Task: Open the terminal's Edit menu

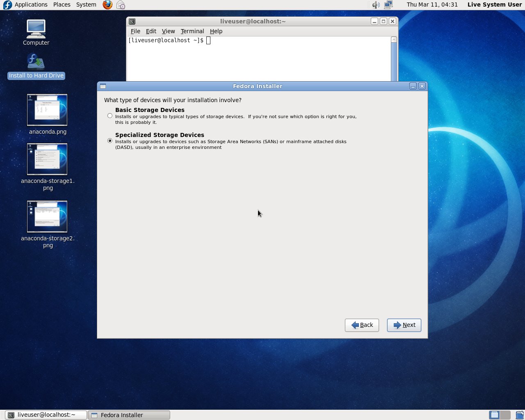Action: click(151, 31)
